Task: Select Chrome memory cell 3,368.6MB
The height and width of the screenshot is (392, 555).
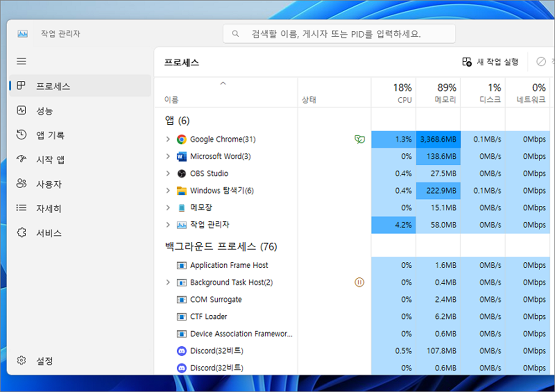Action: (438, 139)
